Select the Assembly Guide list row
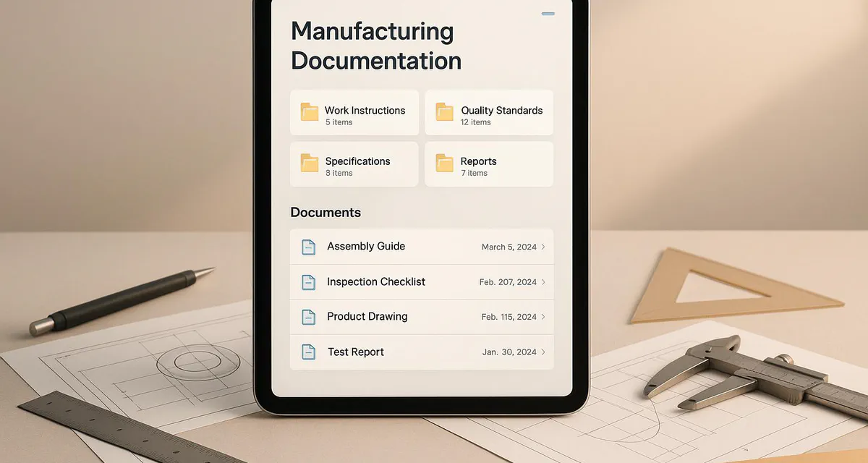Image resolution: width=868 pixels, height=463 pixels. point(422,246)
